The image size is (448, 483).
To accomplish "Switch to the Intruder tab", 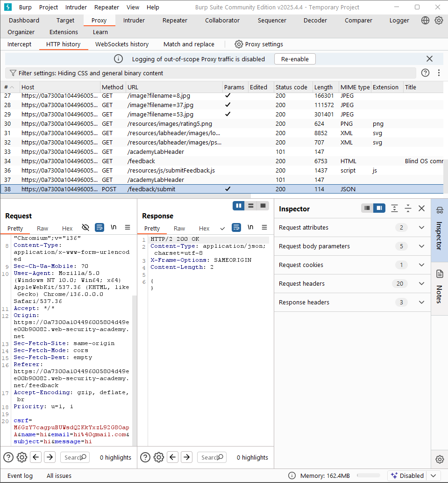I will tap(134, 20).
